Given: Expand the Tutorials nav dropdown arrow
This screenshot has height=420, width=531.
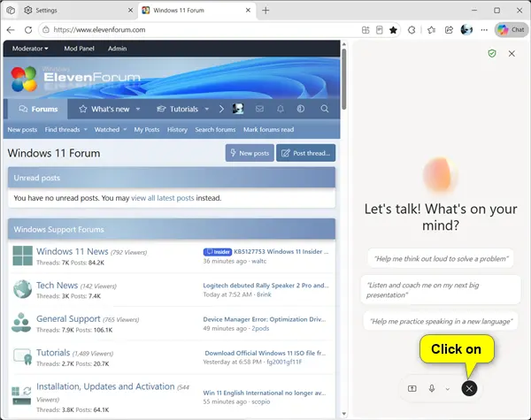Looking at the screenshot, I should [207, 109].
